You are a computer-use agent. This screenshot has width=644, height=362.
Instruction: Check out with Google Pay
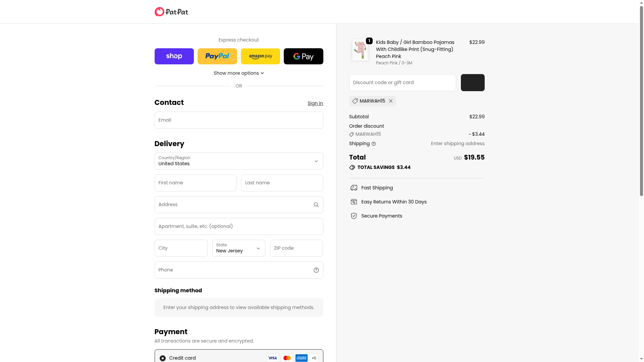[303, 56]
